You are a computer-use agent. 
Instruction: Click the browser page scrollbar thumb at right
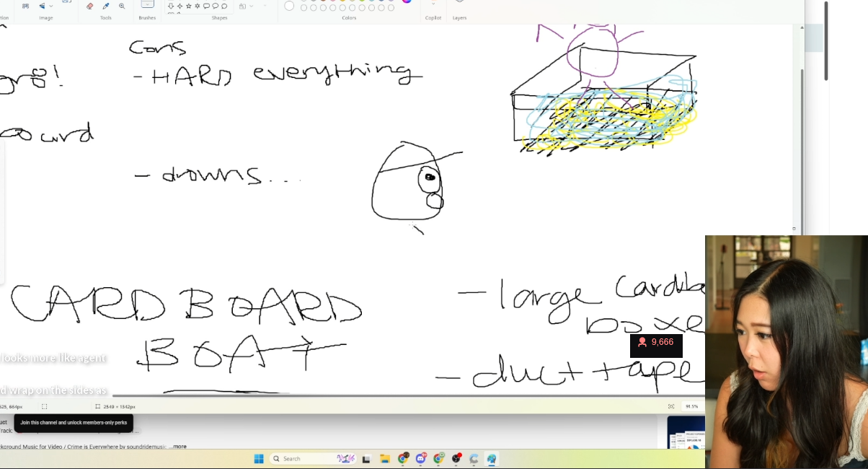[826, 41]
